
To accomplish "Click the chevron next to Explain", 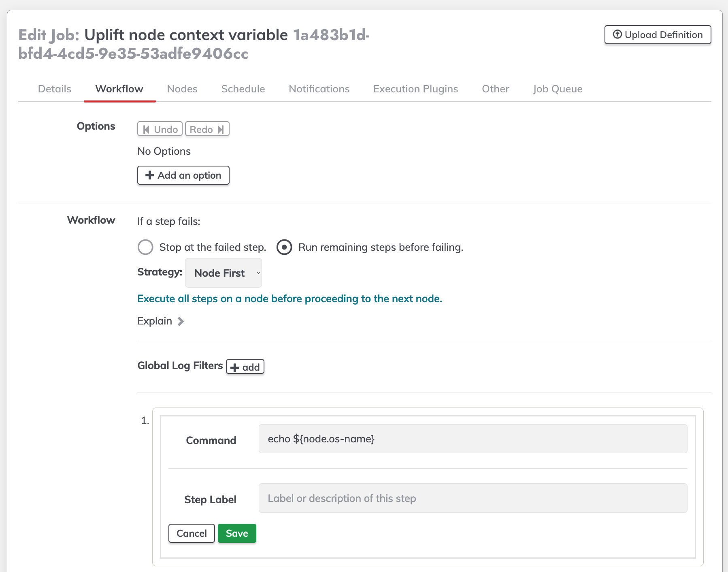I will (181, 321).
